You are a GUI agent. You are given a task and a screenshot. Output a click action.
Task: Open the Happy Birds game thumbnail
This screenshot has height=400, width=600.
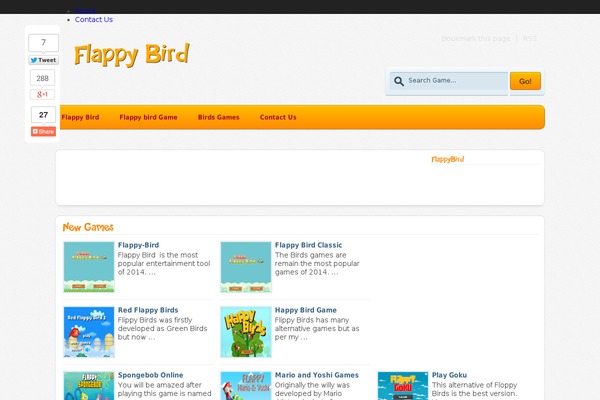(x=246, y=332)
